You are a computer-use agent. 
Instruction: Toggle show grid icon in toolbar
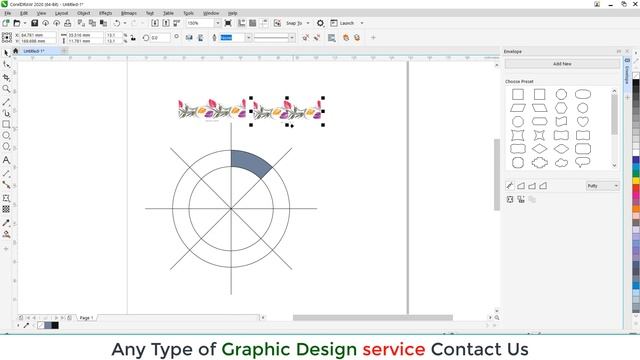click(253, 23)
